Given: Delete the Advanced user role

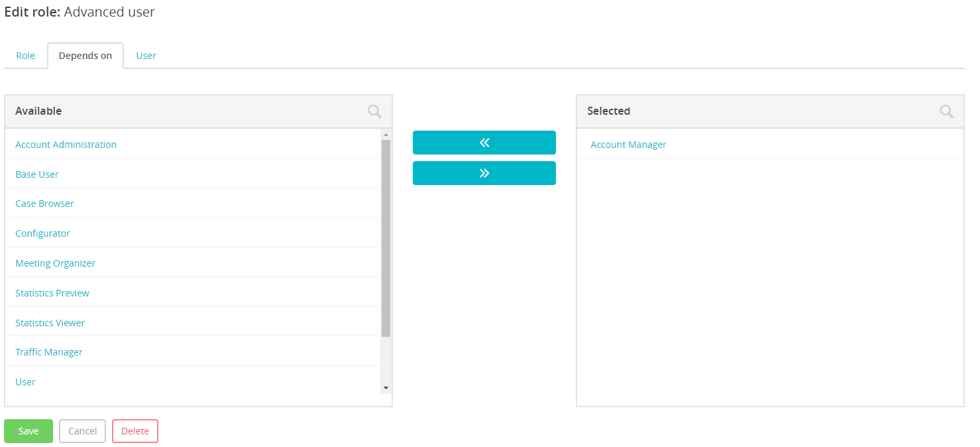Looking at the screenshot, I should coord(135,431).
